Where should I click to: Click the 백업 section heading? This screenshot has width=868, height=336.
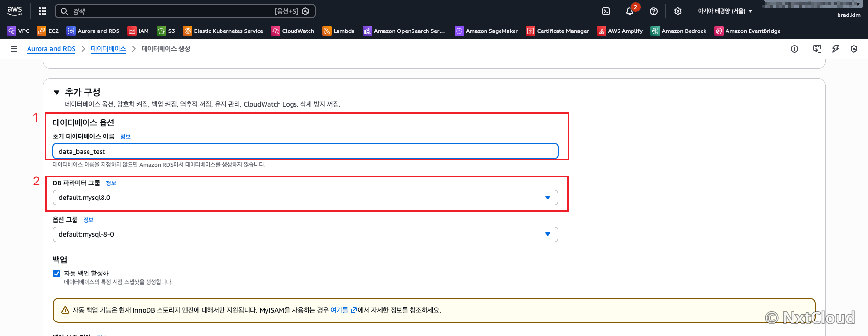[60, 260]
